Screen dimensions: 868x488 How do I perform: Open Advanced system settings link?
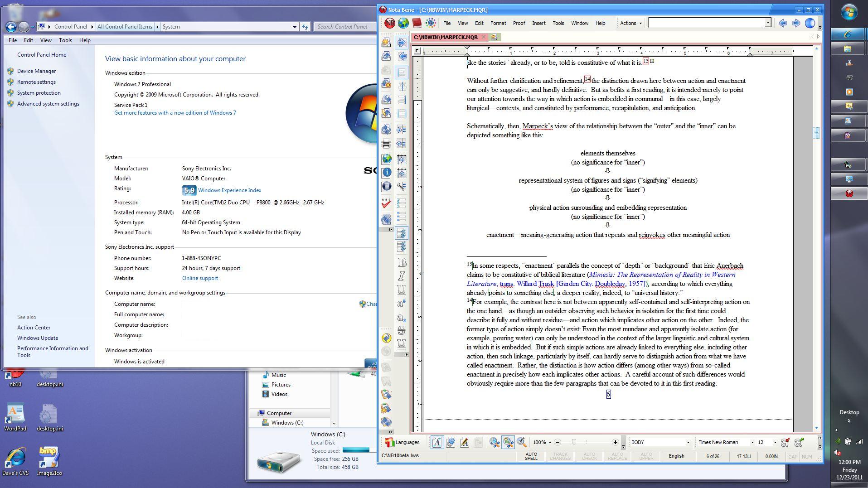click(x=48, y=104)
